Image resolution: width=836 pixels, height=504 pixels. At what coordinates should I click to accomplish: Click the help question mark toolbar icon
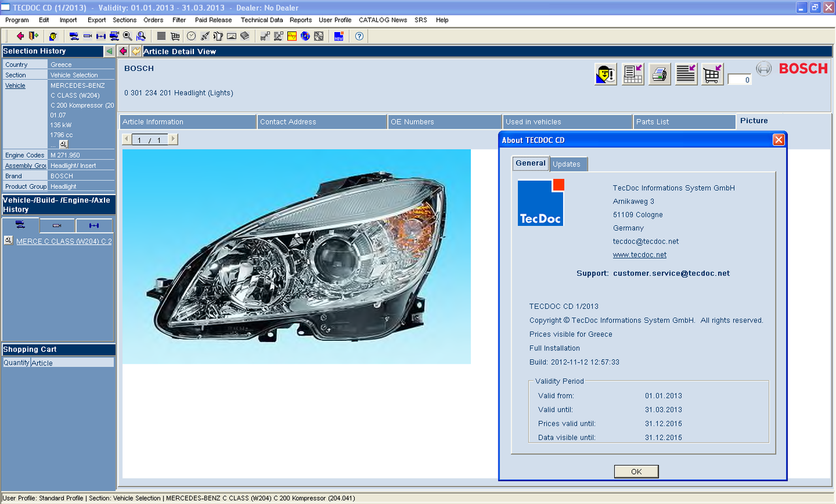359,36
